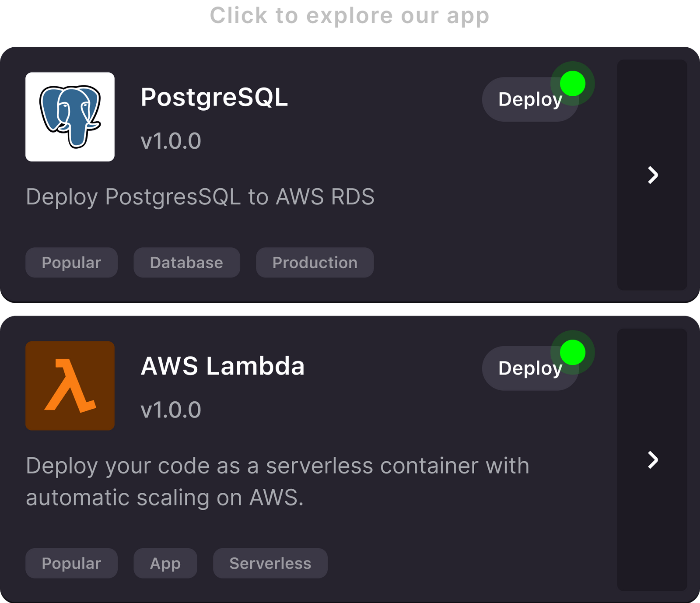Select the App tag

(165, 563)
